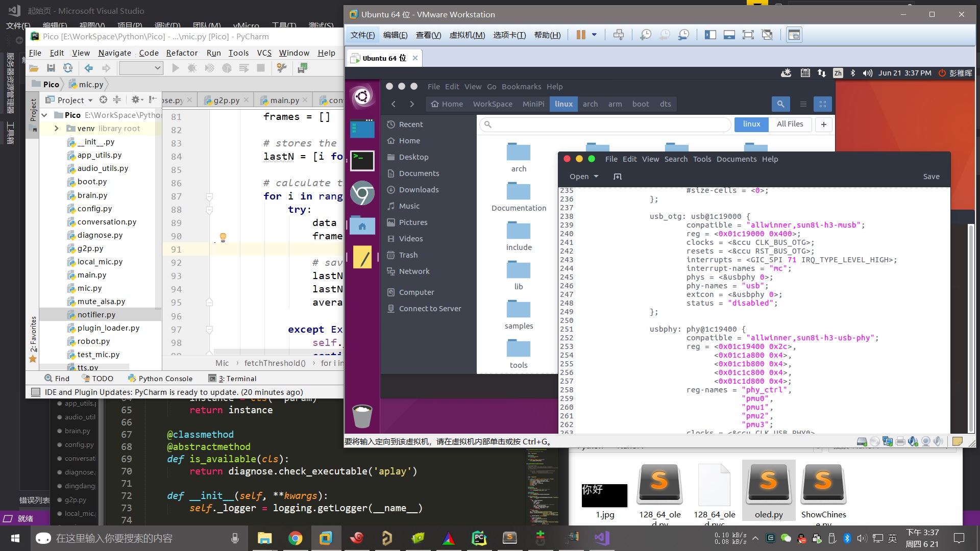Click the VMware pause button icon
Screen dimensions: 980x551
tap(581, 35)
